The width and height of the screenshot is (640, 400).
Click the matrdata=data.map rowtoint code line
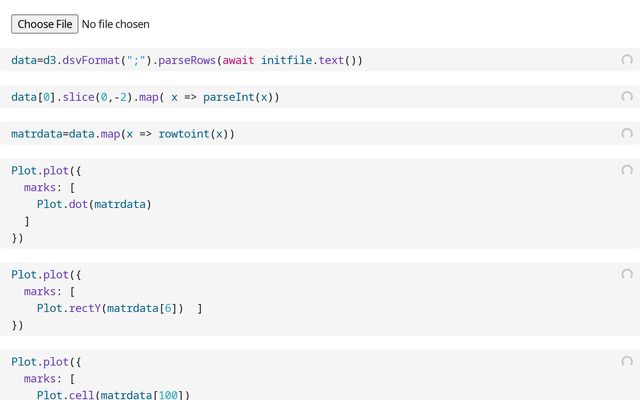(123, 133)
